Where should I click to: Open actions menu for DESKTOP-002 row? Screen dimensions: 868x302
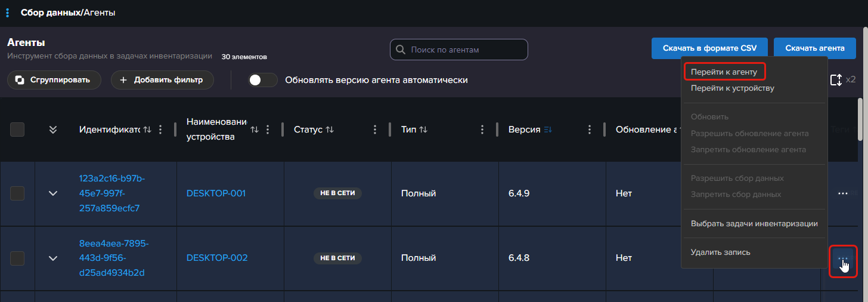[x=842, y=258]
